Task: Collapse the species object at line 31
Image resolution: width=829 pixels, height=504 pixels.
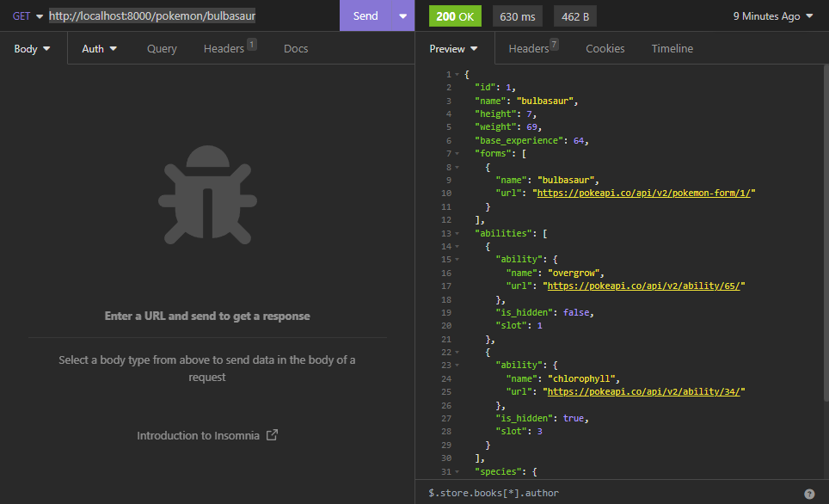Action: pyautogui.click(x=457, y=471)
